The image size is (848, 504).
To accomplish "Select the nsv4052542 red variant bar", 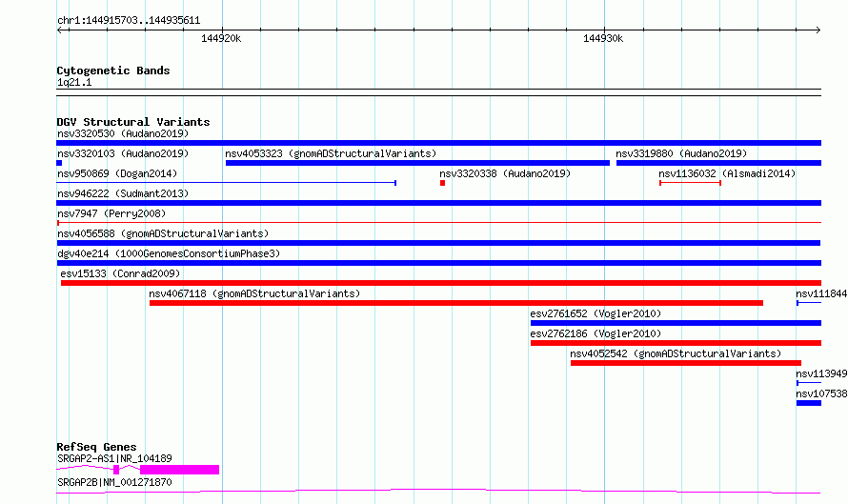I will 686,363.
